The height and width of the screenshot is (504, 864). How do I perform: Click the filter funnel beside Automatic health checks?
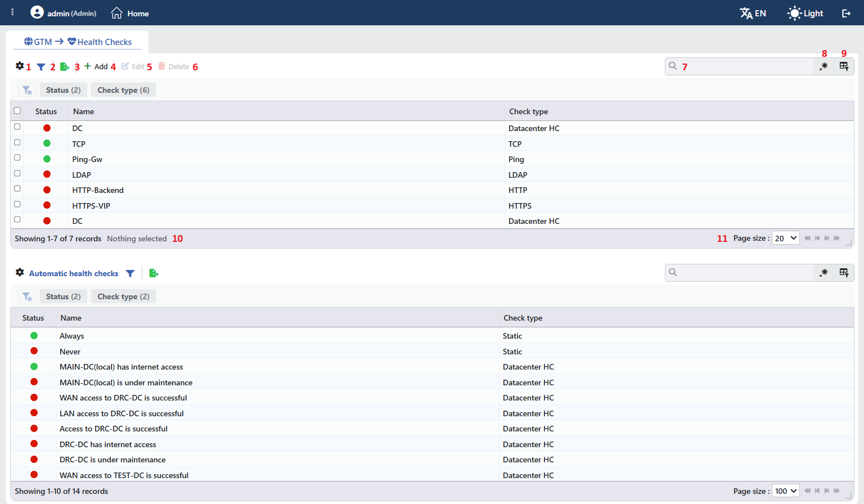130,273
